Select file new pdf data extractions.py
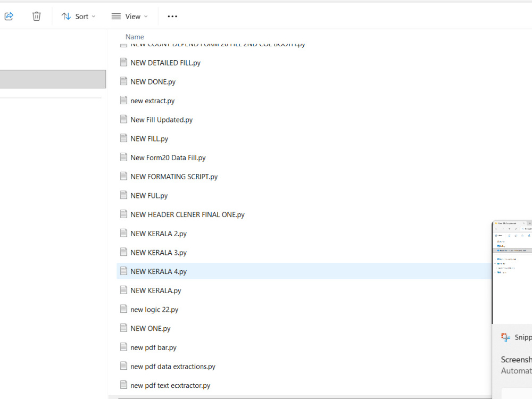 coord(173,367)
